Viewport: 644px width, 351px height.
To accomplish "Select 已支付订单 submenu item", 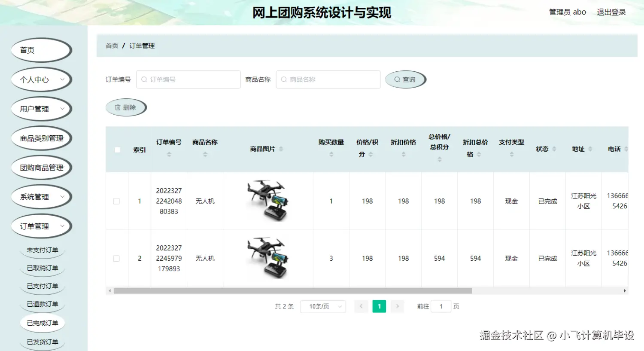I will [x=43, y=286].
